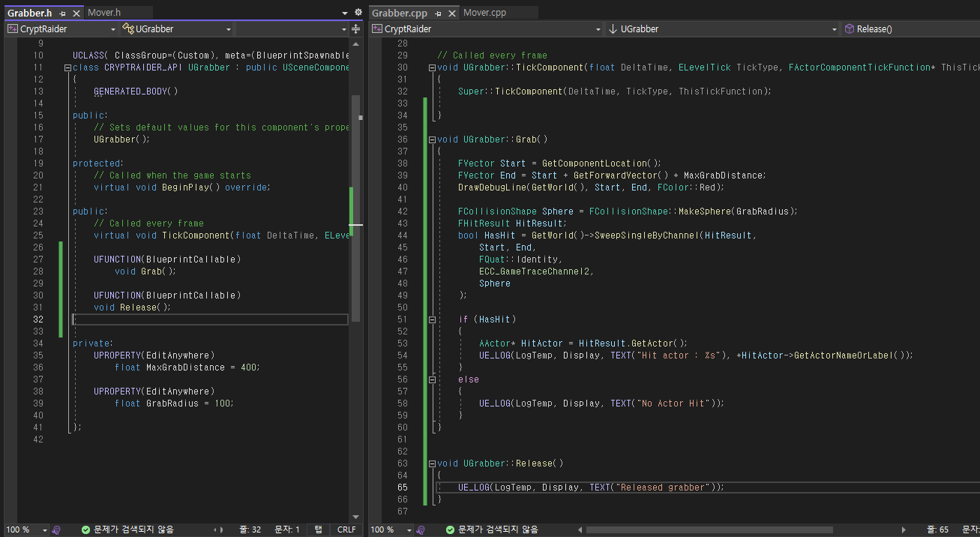The height and width of the screenshot is (537, 980).
Task: Switch to the Mover.h tab
Action: point(104,13)
